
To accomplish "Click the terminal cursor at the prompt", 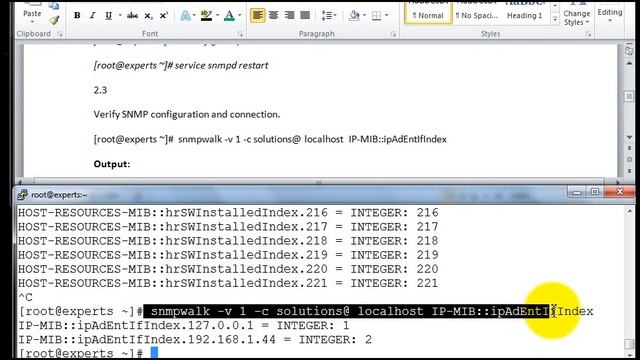I will (154, 353).
